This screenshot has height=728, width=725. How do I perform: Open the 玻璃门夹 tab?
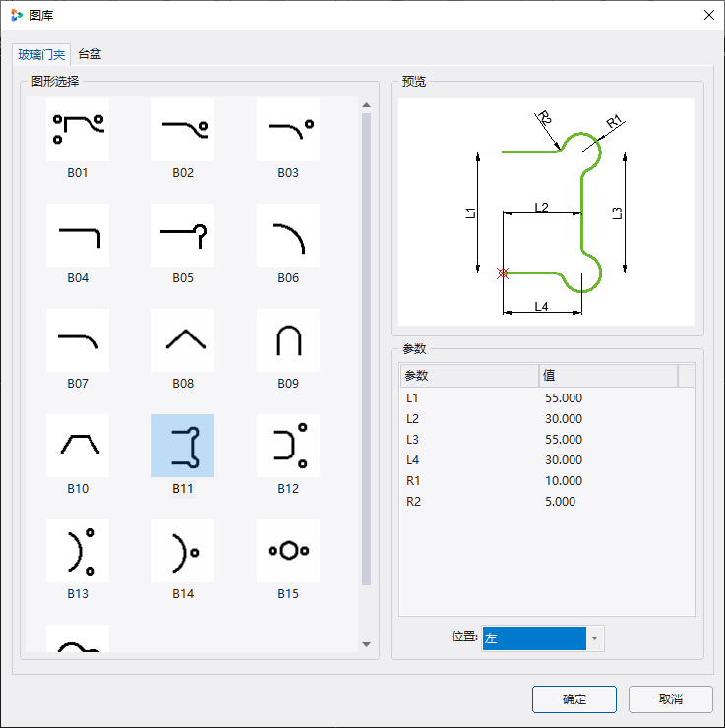(x=41, y=54)
